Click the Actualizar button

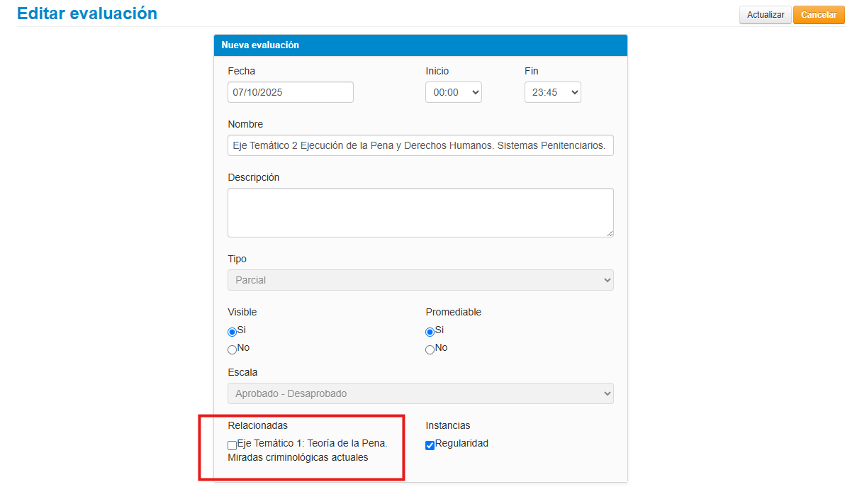pos(765,15)
